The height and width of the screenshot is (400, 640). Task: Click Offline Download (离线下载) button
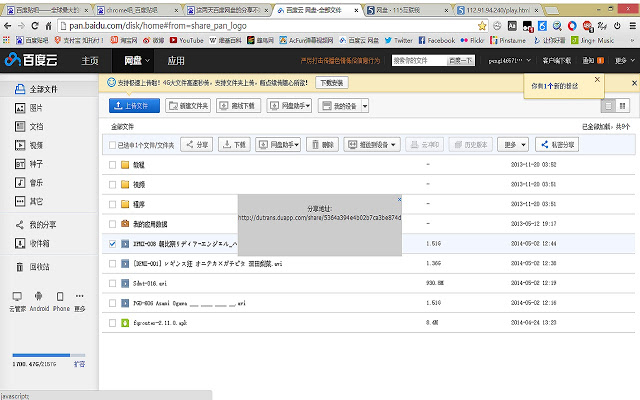click(x=238, y=106)
